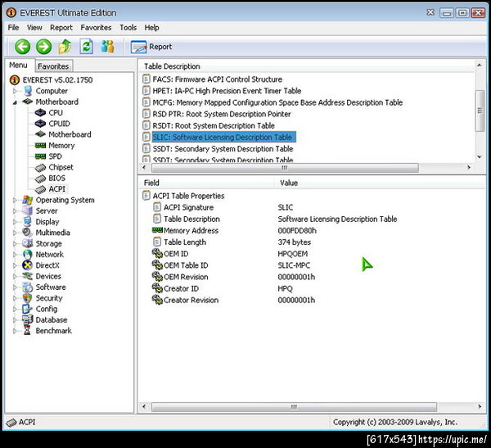
Task: Expand the Computer tree node
Action: [x=15, y=91]
